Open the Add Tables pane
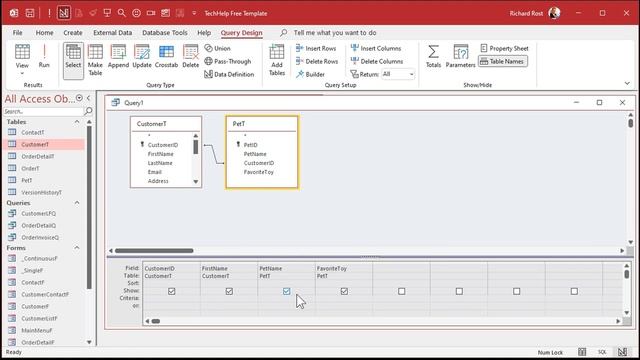This screenshot has height=360, width=640. [x=277, y=60]
